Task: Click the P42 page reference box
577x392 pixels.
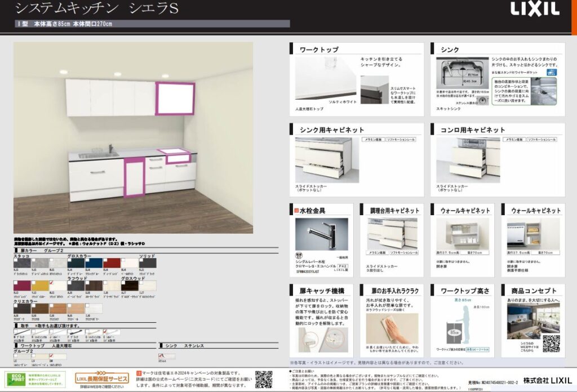Action: [x=343, y=266]
